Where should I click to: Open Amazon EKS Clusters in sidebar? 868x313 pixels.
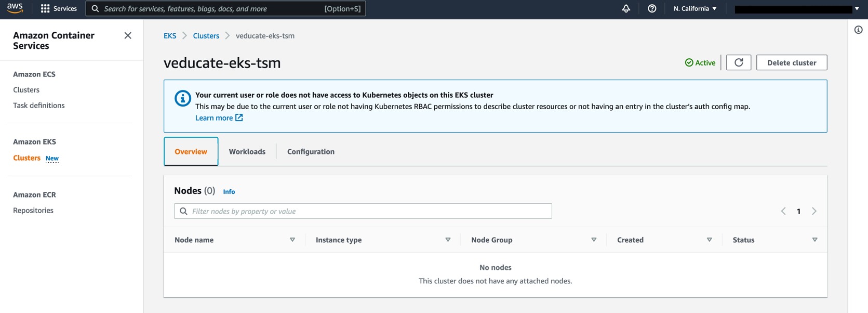27,158
